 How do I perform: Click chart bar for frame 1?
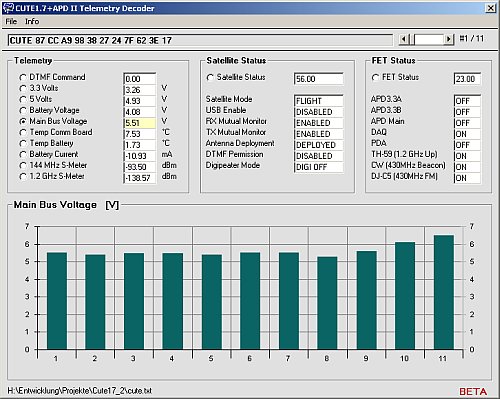57,301
